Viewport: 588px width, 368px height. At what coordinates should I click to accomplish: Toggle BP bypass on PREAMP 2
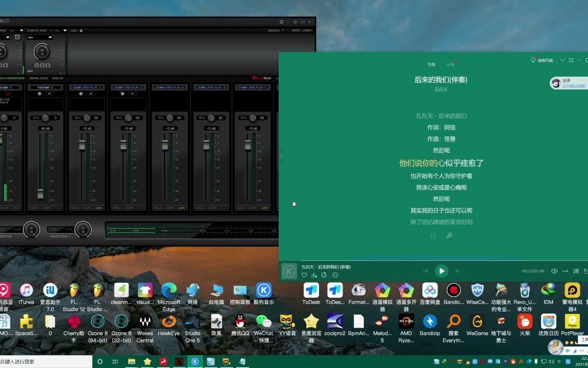tap(49, 94)
